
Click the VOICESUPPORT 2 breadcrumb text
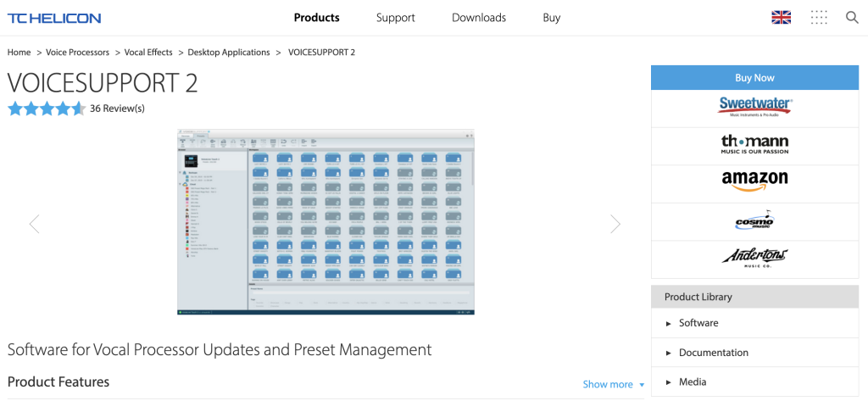(x=321, y=52)
